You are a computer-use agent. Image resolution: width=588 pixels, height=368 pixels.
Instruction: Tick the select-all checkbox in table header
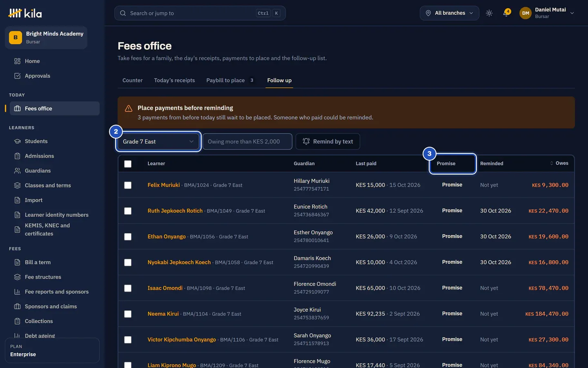pyautogui.click(x=128, y=164)
